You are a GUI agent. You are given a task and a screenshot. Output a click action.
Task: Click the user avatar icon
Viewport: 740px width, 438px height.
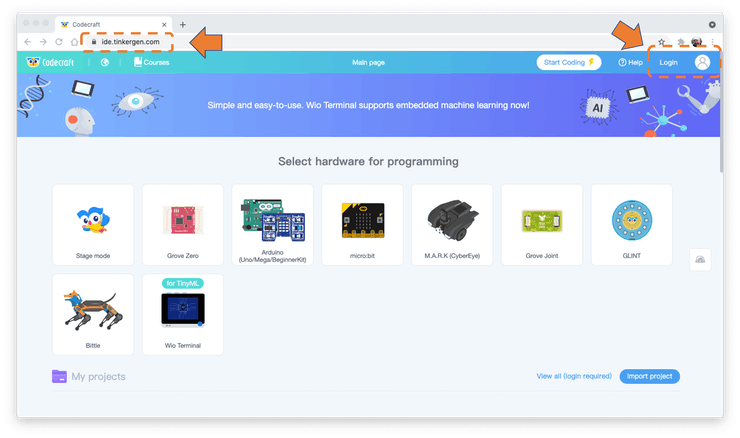coord(702,62)
